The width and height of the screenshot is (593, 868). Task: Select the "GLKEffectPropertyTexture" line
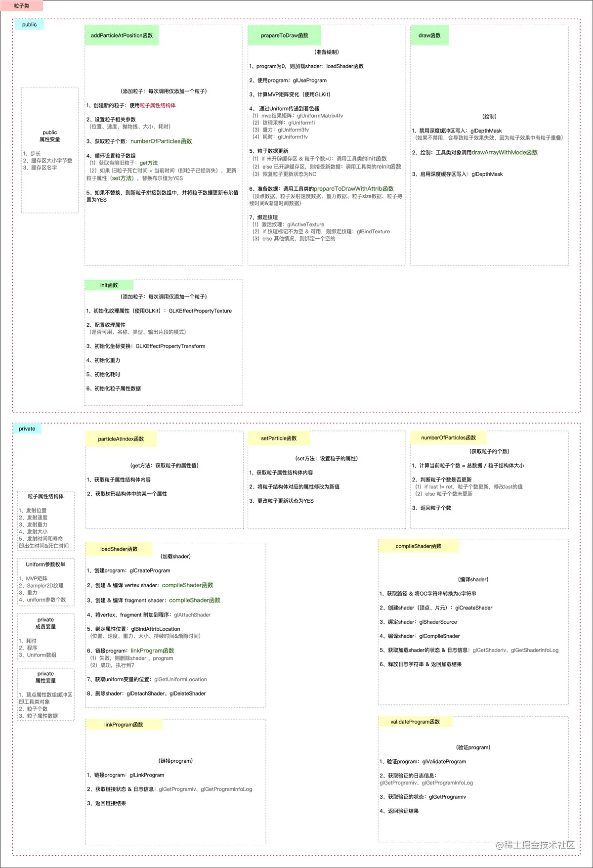(x=159, y=311)
